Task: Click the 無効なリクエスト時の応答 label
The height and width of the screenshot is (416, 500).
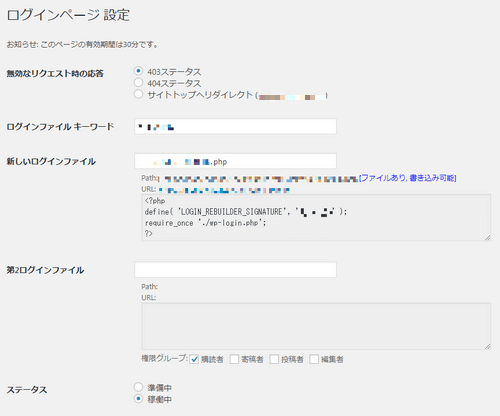Action: [x=55, y=73]
